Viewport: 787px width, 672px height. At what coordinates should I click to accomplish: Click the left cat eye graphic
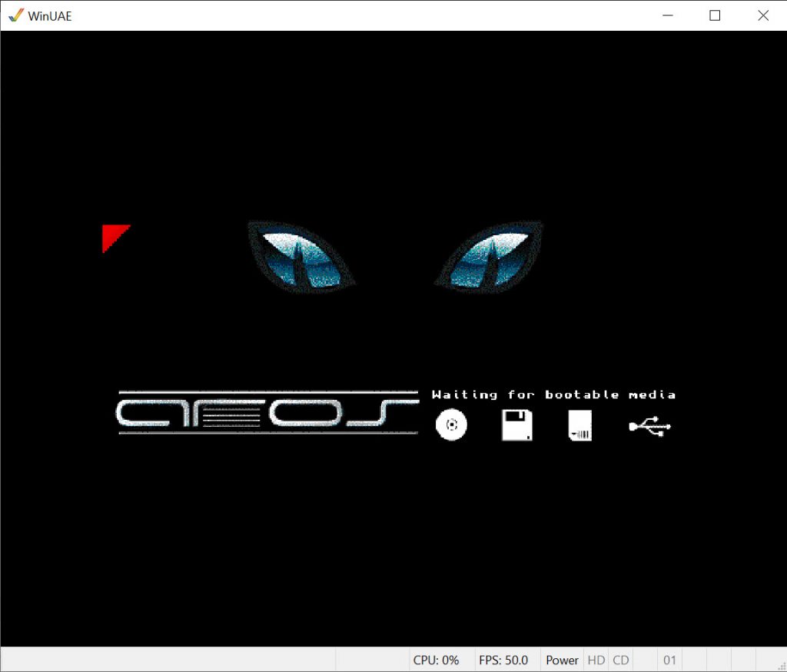pos(301,257)
